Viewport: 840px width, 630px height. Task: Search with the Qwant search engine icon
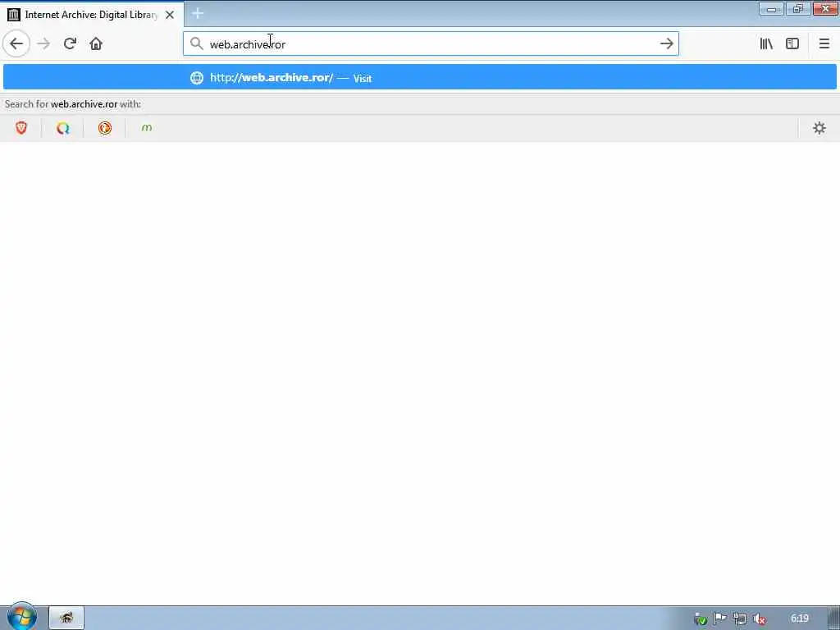pyautogui.click(x=62, y=128)
